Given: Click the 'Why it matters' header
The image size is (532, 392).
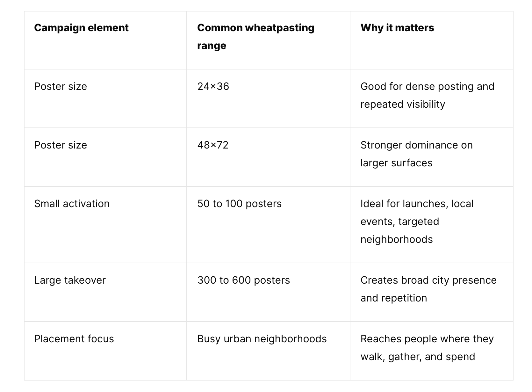Looking at the screenshot, I should click(397, 28).
